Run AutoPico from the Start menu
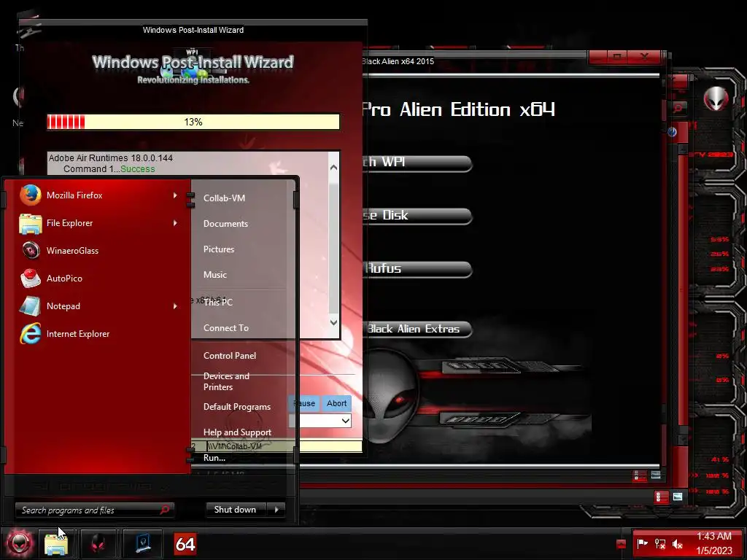This screenshot has height=560, width=747. pos(98,279)
